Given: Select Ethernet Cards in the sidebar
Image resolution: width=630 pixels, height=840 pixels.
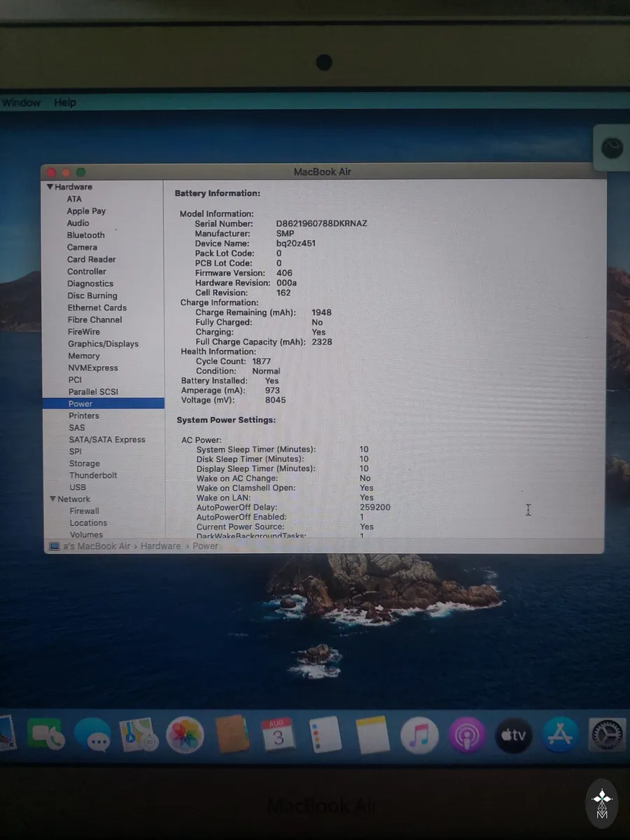Looking at the screenshot, I should tap(97, 307).
